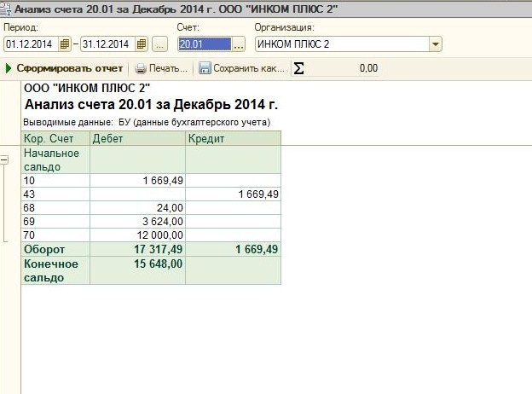Open Печать... dialog

[168, 68]
